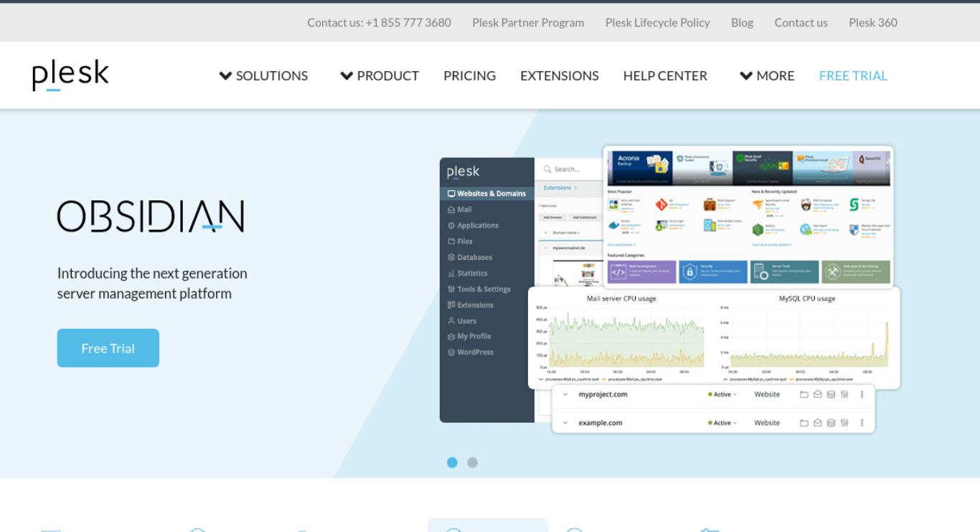Open the Plesk Partner Program link
The height and width of the screenshot is (532, 980).
pos(528,22)
